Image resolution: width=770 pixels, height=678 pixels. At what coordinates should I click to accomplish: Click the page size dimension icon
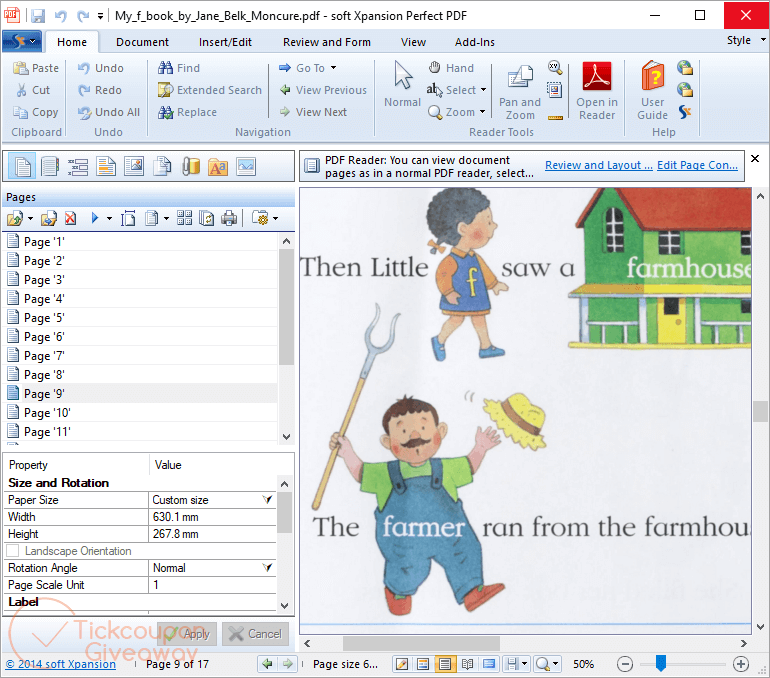[128, 218]
